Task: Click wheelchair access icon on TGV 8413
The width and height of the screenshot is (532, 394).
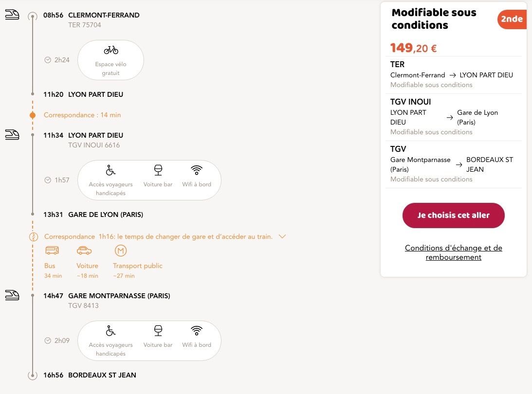Action: pos(110,331)
